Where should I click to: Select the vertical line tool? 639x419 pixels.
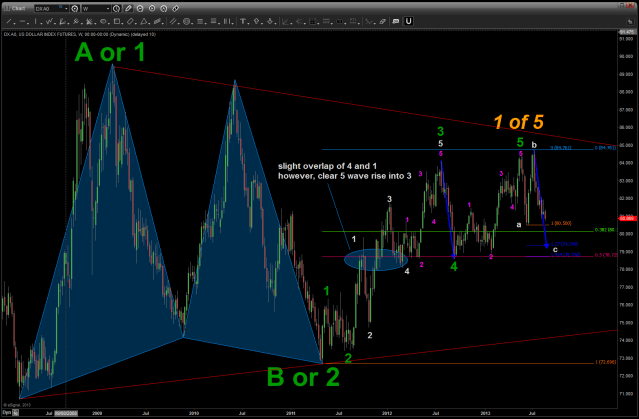[x=36, y=21]
